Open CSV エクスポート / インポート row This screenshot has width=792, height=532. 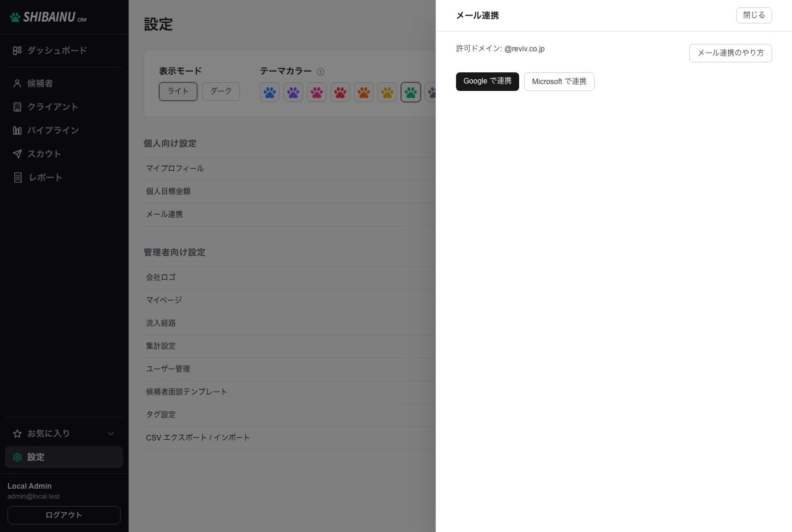pyautogui.click(x=290, y=438)
